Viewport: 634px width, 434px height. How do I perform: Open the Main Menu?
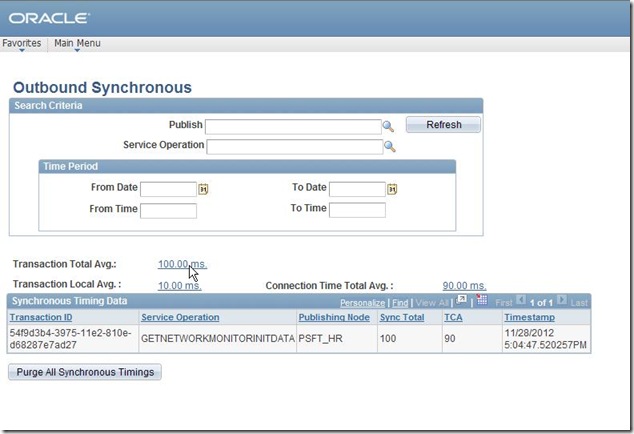(77, 43)
